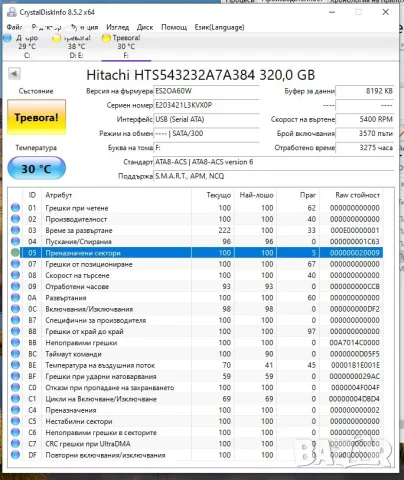404x480 pixels.
Task: Click the Праг column header
Action: (x=298, y=195)
